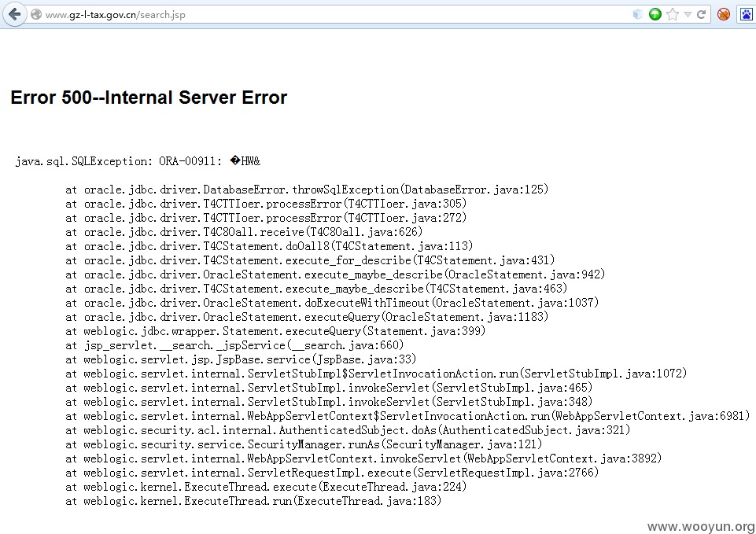Viewport: 756px width, 534px height.
Task: Click the T4CStatement.execute_maybe_describe stack line
Action: pyautogui.click(x=316, y=289)
